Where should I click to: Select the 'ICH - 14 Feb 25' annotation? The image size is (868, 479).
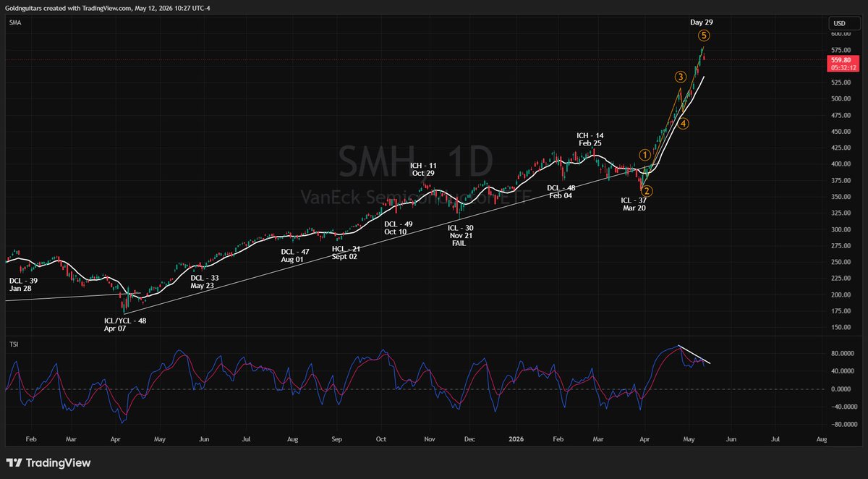point(590,139)
